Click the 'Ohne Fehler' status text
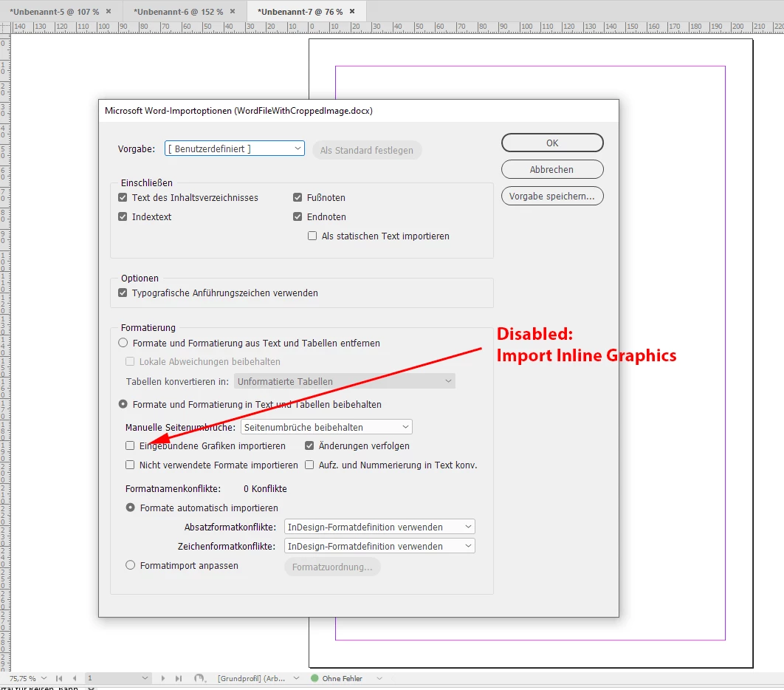 [x=342, y=678]
